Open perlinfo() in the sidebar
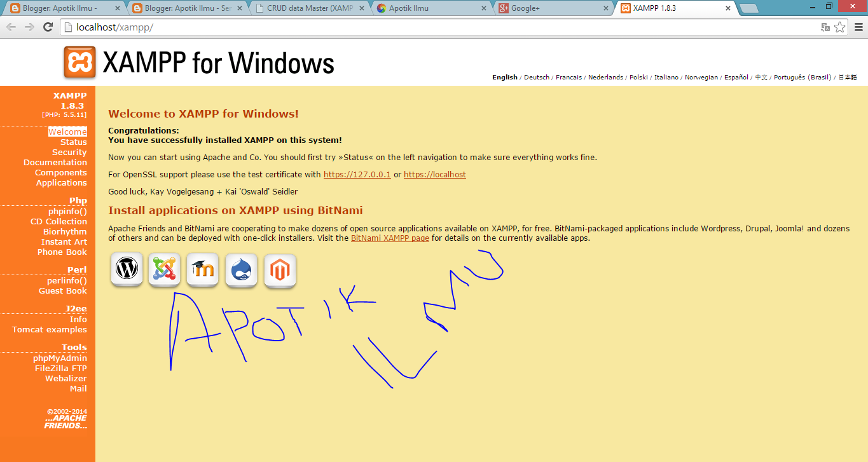The image size is (868, 462). 67,280
